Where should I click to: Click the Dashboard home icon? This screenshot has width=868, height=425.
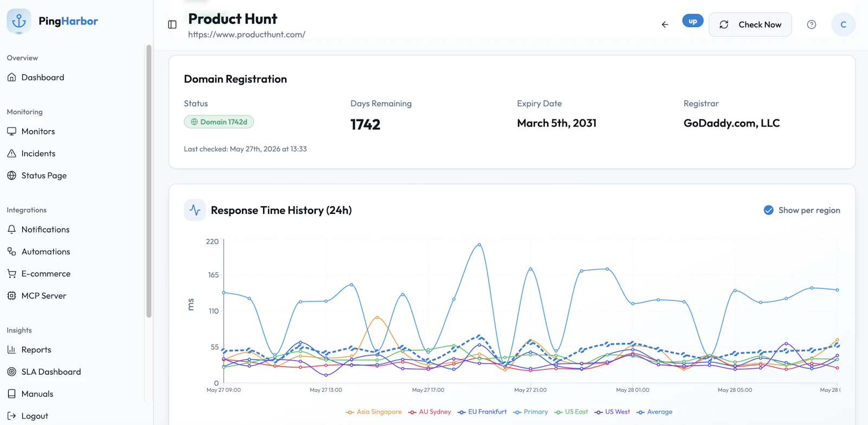coord(11,77)
